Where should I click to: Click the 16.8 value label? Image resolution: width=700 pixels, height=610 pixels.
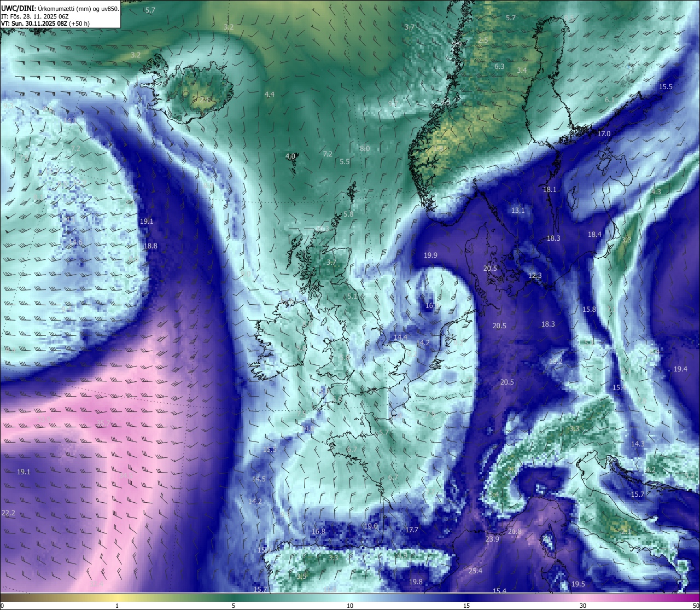(318, 532)
